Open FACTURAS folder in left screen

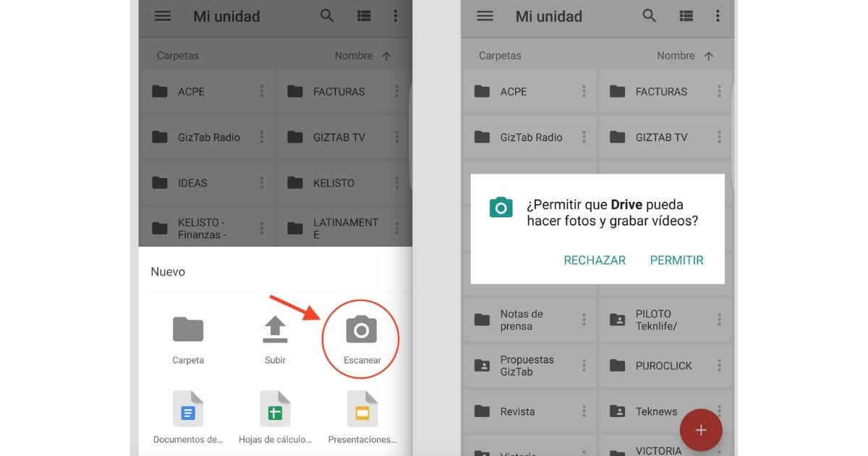tap(344, 91)
